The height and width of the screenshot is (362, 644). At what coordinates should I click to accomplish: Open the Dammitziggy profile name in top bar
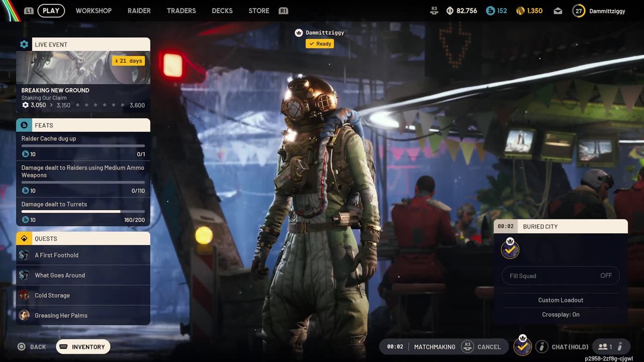pyautogui.click(x=607, y=11)
